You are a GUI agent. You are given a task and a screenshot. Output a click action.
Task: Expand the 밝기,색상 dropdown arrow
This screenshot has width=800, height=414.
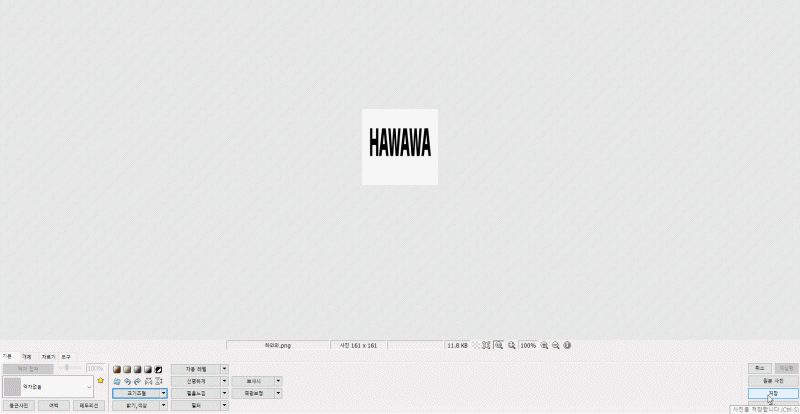click(164, 405)
